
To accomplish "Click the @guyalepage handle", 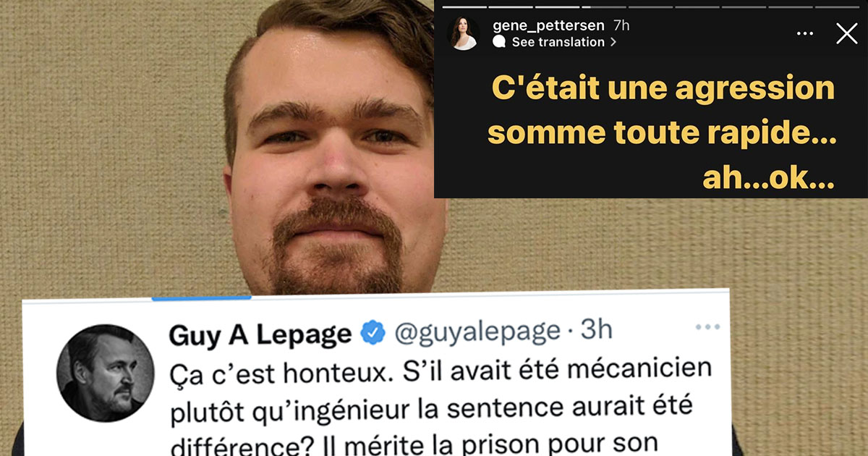I will pos(477,332).
